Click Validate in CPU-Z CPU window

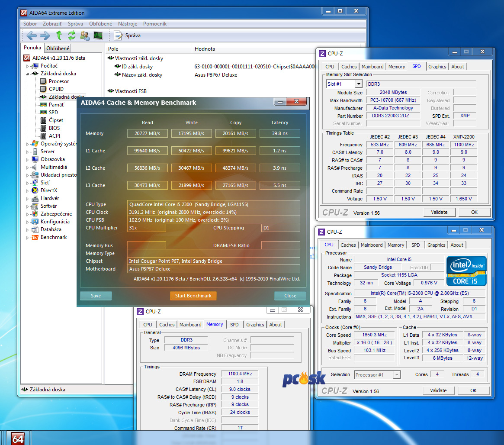coord(438,390)
